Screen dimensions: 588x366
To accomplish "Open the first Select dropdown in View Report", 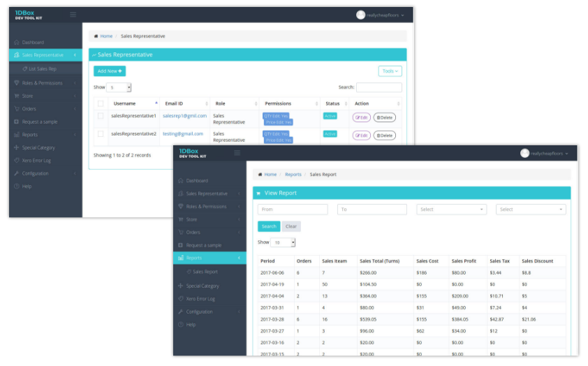I will 451,210.
